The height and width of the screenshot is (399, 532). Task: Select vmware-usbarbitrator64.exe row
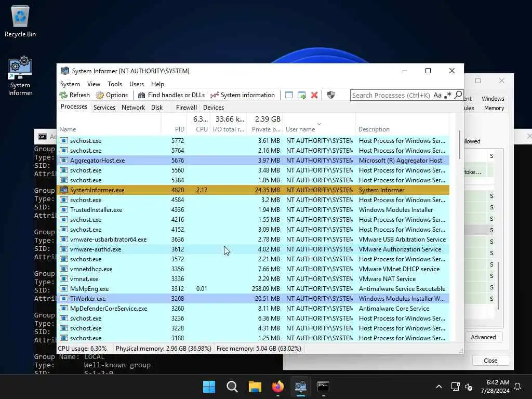(x=253, y=239)
